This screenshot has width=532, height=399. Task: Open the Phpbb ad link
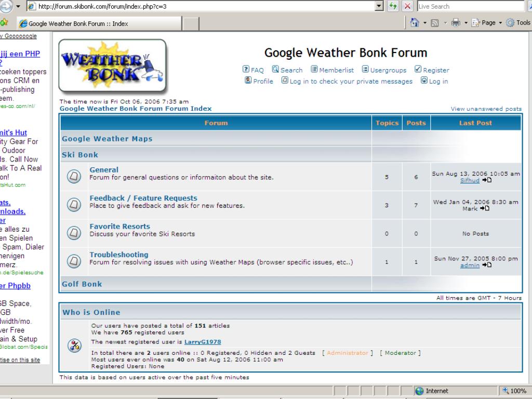[15, 286]
